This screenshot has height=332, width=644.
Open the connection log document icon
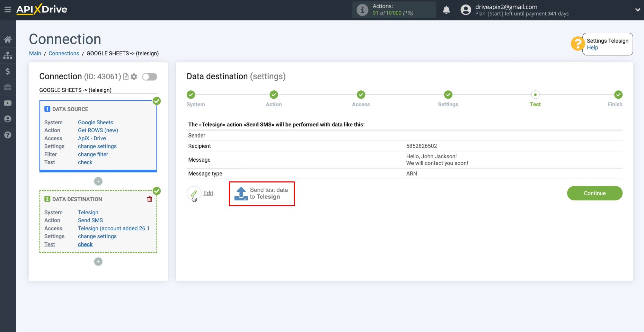tap(126, 77)
